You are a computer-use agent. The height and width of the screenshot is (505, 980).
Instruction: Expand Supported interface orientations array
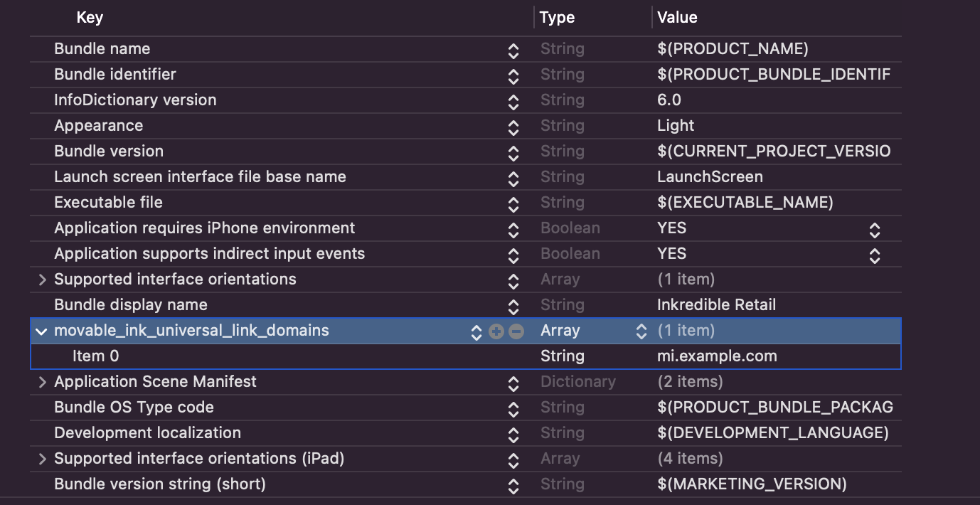click(43, 280)
